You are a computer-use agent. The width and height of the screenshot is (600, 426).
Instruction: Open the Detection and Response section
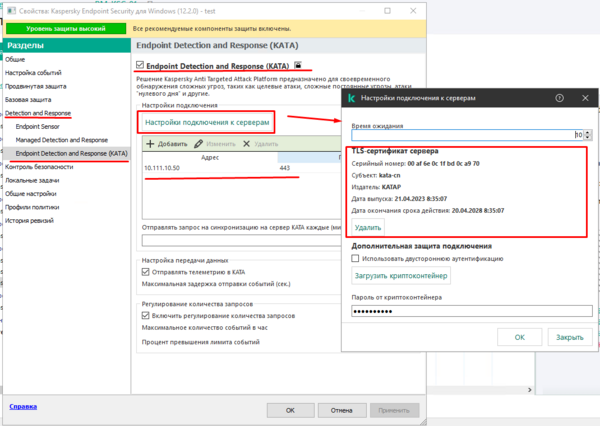click(37, 114)
